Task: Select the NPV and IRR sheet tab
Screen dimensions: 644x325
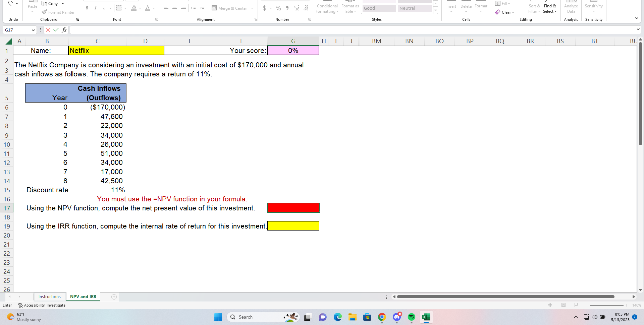Action: pos(83,297)
